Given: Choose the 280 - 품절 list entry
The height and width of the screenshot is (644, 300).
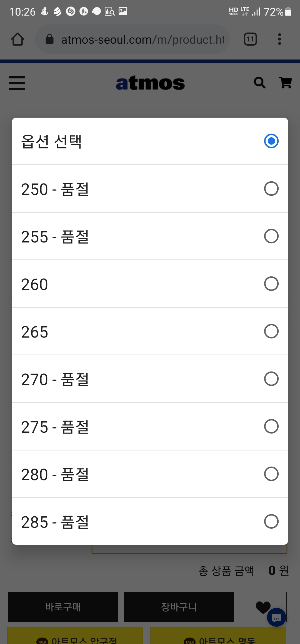Looking at the screenshot, I should [x=150, y=474].
